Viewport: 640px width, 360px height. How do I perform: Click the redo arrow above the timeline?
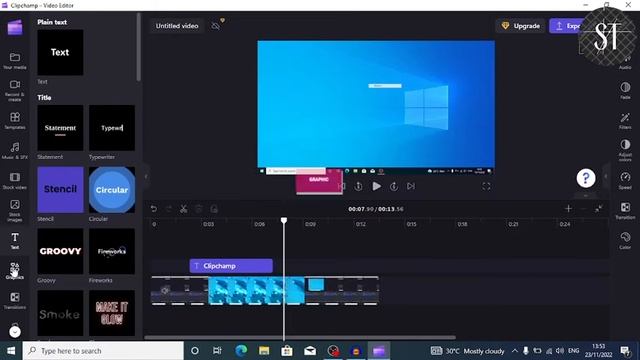point(169,209)
